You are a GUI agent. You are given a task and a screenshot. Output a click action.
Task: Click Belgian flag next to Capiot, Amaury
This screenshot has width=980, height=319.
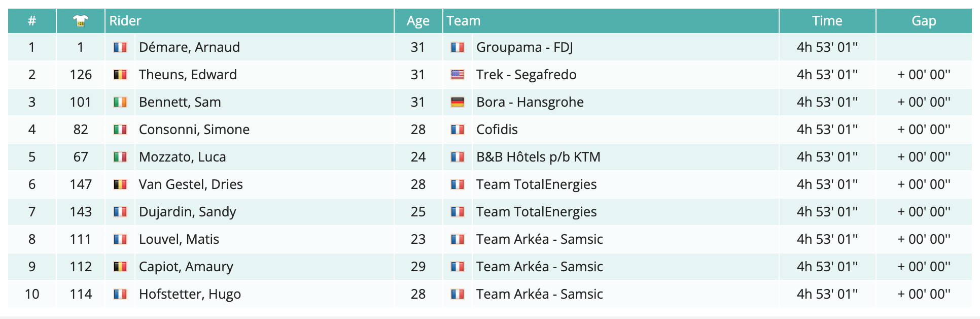[120, 267]
